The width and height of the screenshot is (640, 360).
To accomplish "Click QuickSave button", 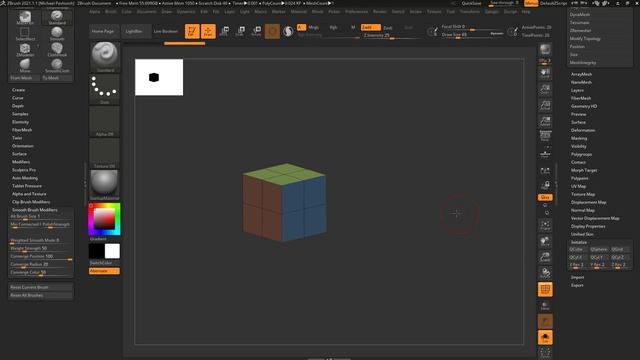I will click(471, 3).
